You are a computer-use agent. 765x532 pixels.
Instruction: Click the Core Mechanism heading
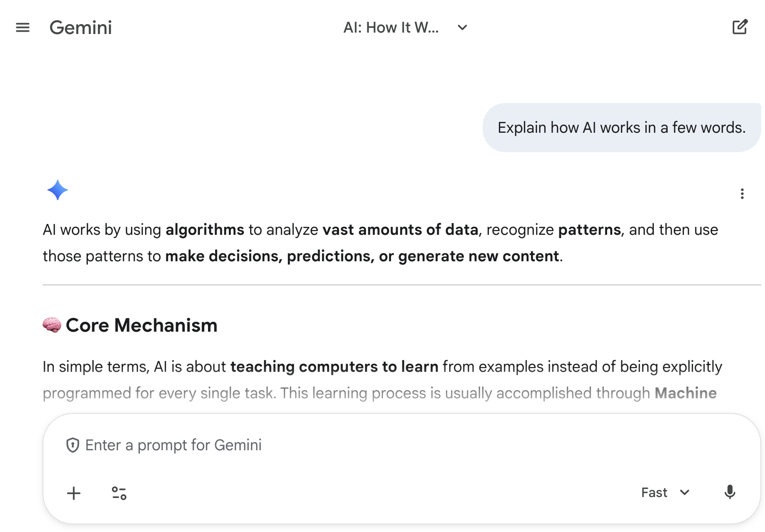click(141, 325)
